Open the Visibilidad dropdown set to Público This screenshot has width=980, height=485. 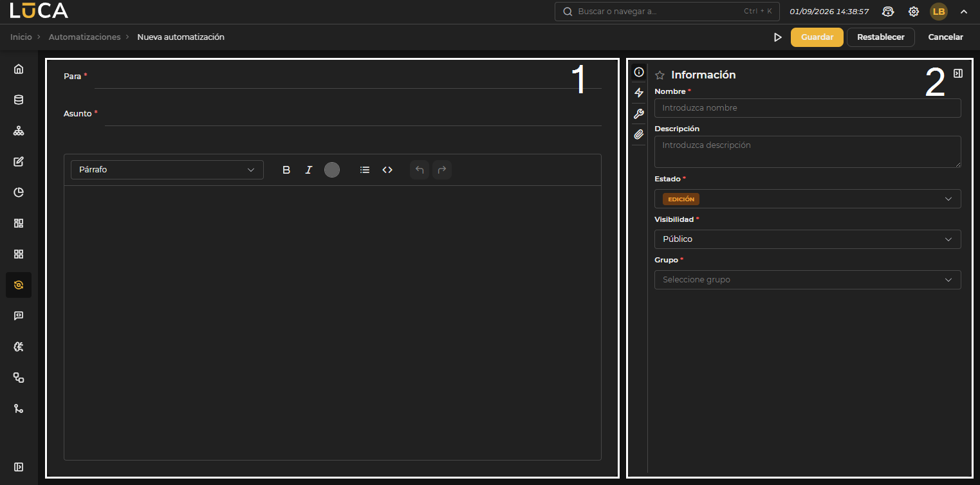(x=808, y=239)
